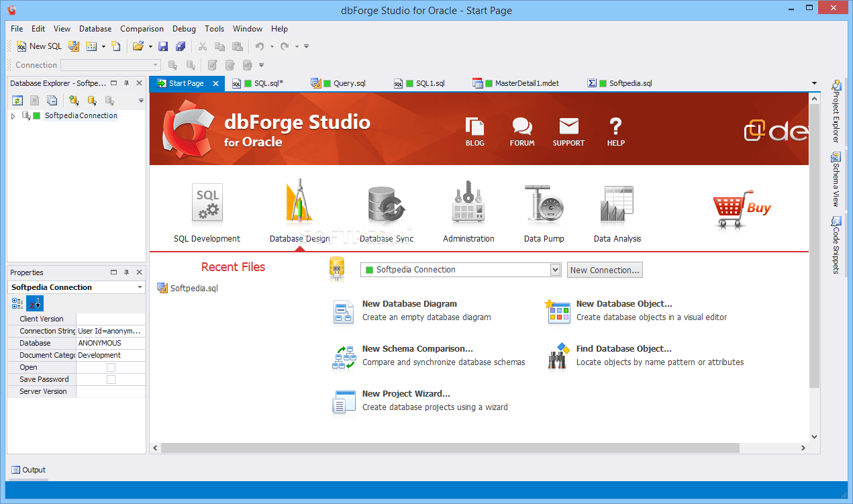
Task: Open the Project Explorer side tab
Action: (836, 111)
